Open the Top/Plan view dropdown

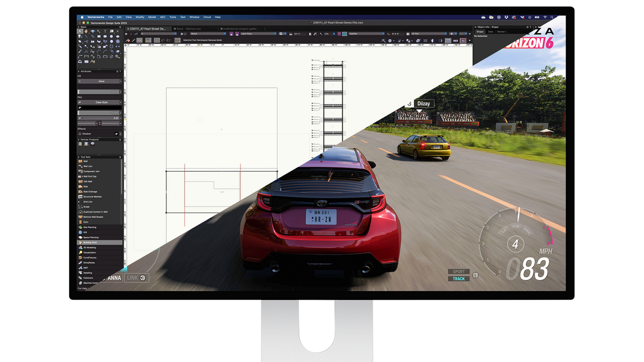[367, 34]
